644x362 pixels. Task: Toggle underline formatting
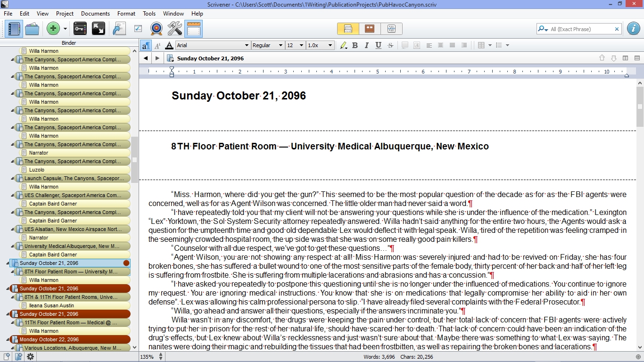click(x=378, y=45)
